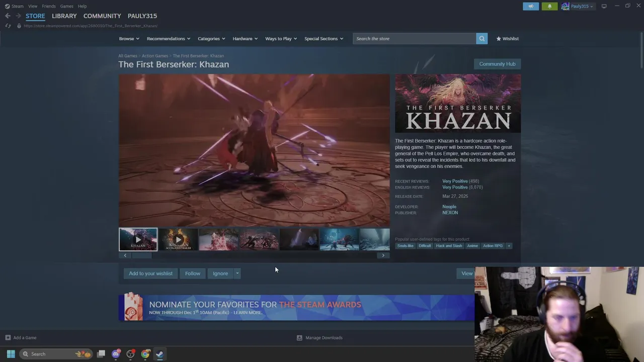The height and width of the screenshot is (362, 644).
Task: Click inside the Search the store field
Action: 414,39
